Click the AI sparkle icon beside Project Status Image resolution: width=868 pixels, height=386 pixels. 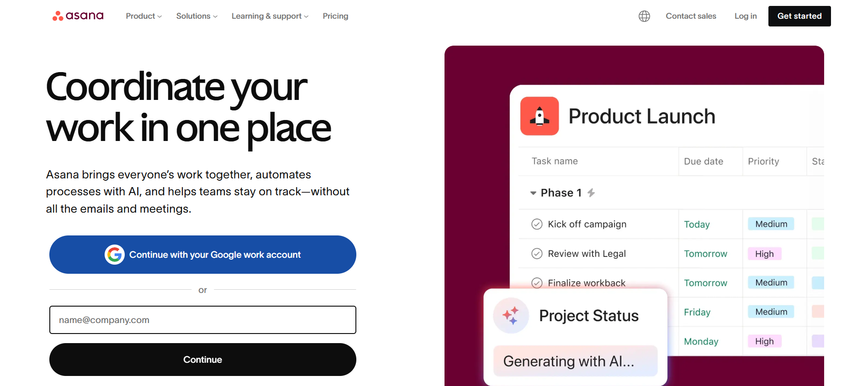[511, 315]
